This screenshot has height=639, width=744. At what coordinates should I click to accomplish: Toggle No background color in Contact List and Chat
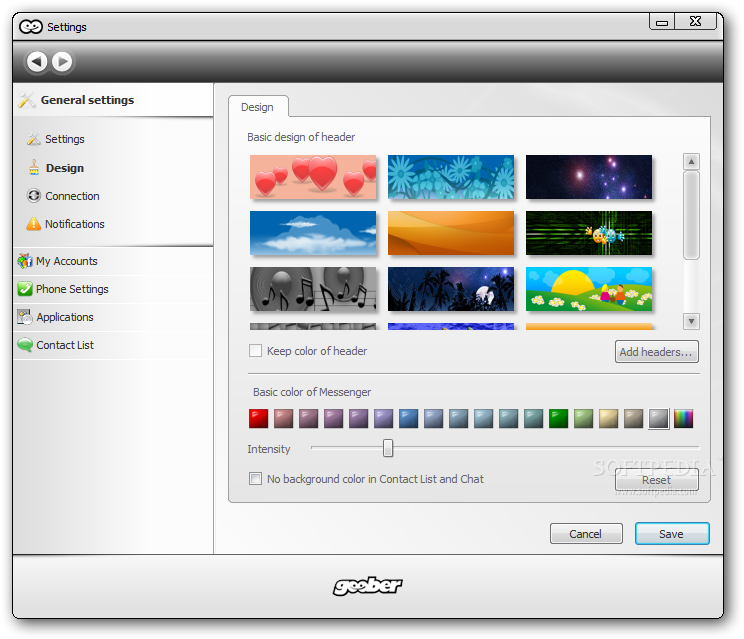255,479
